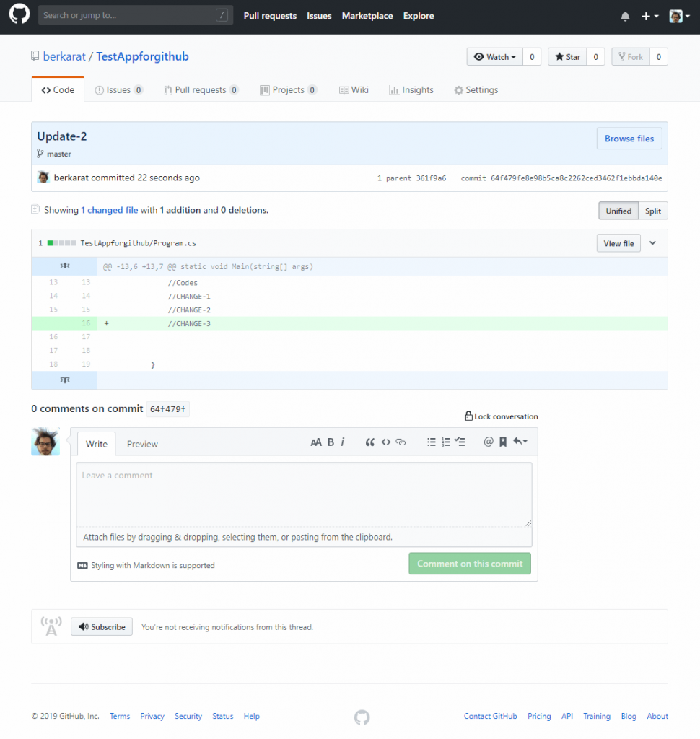Click the added line 16 plus marker
700x739 pixels.
click(107, 324)
